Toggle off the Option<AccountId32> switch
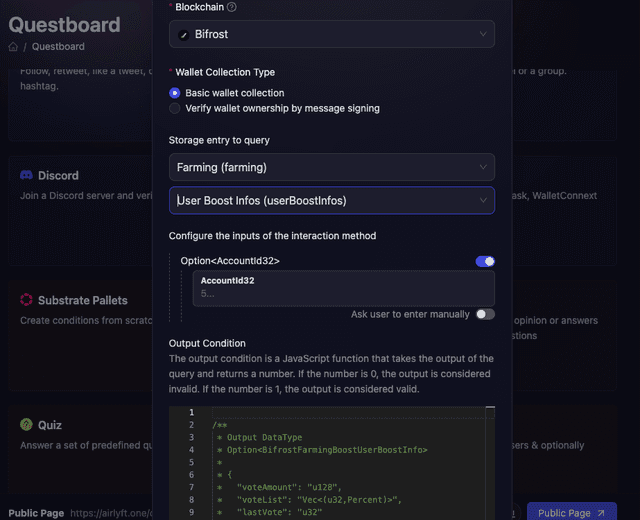The image size is (640, 520). pyautogui.click(x=485, y=261)
